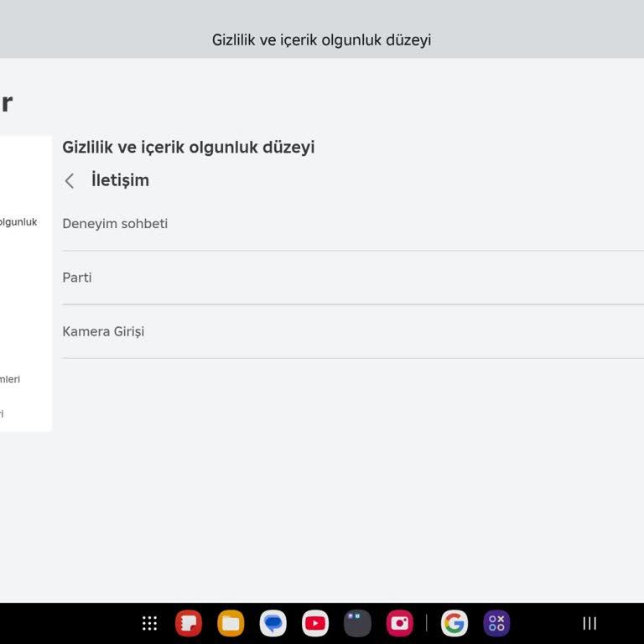
Task: Open the Google app
Action: (x=454, y=623)
